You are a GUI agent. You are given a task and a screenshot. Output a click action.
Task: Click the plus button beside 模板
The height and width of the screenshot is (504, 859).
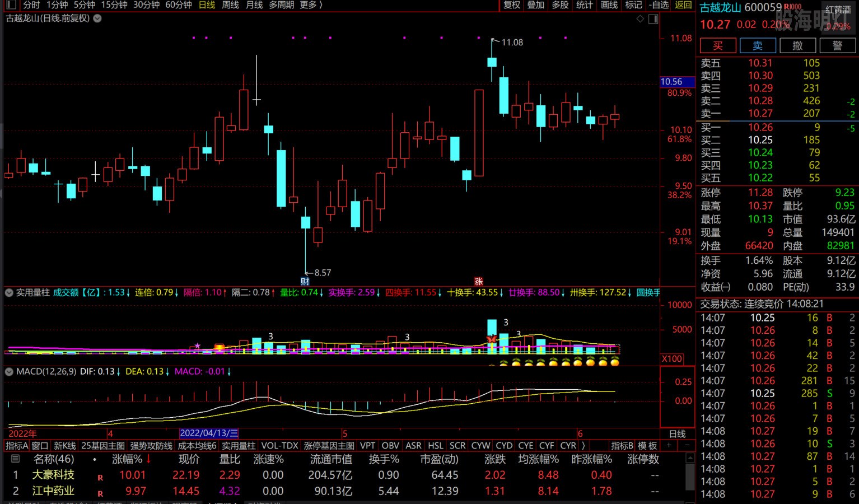[x=669, y=446]
